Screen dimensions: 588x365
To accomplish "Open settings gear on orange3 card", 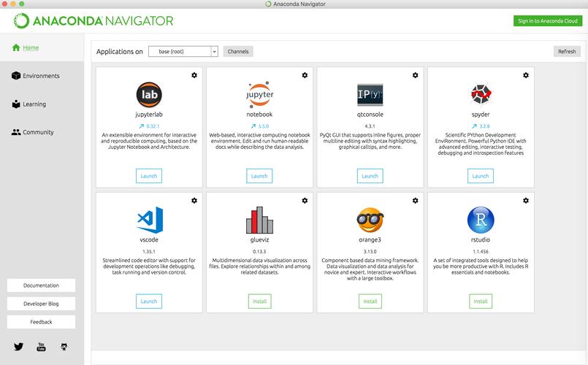I will click(x=415, y=201).
